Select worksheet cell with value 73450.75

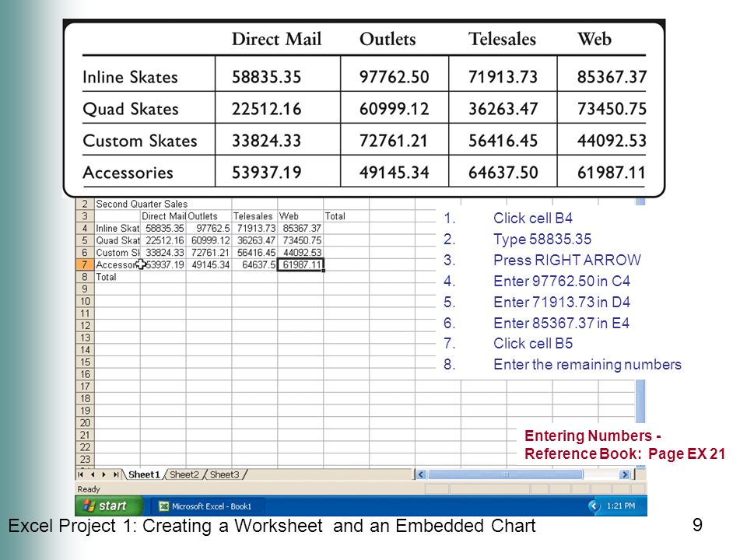[x=300, y=240]
